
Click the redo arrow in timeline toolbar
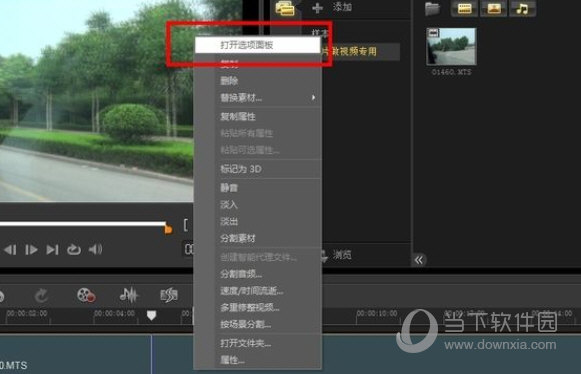tap(41, 296)
